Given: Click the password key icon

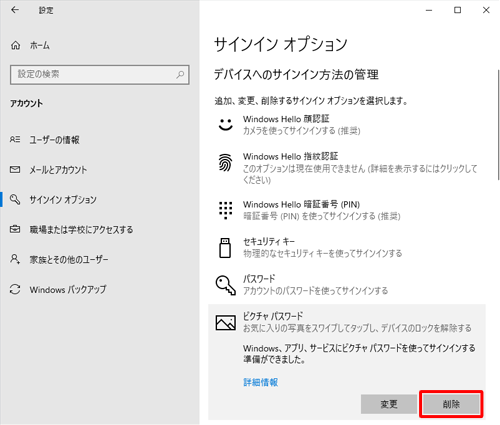Looking at the screenshot, I should click(226, 285).
